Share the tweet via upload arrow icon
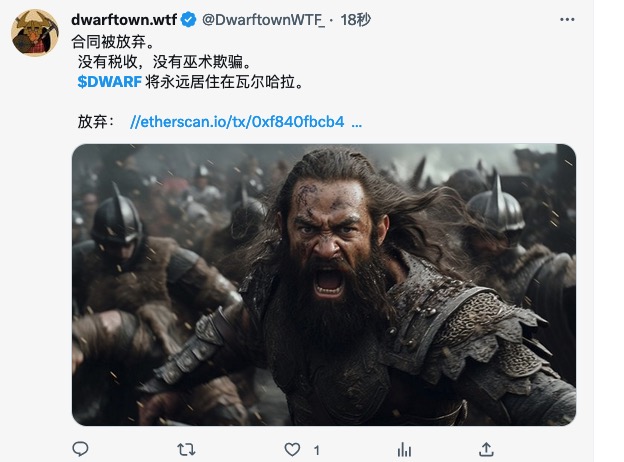The height and width of the screenshot is (462, 624). click(x=486, y=449)
